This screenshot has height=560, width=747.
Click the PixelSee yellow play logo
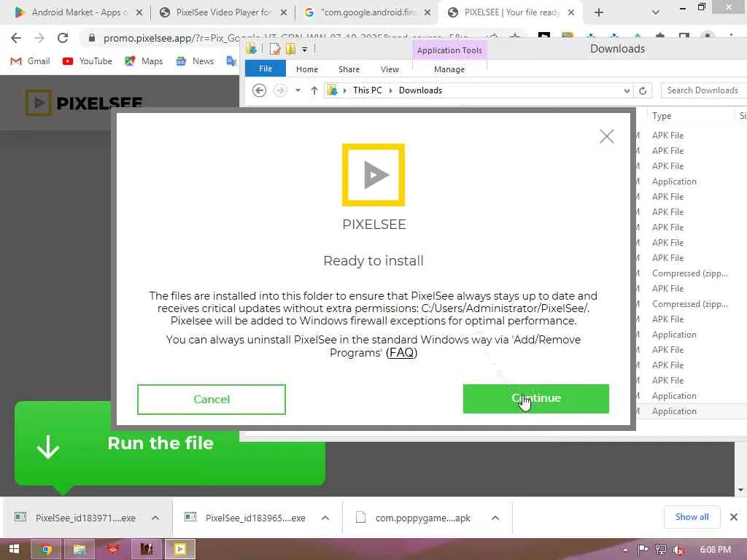(x=373, y=175)
